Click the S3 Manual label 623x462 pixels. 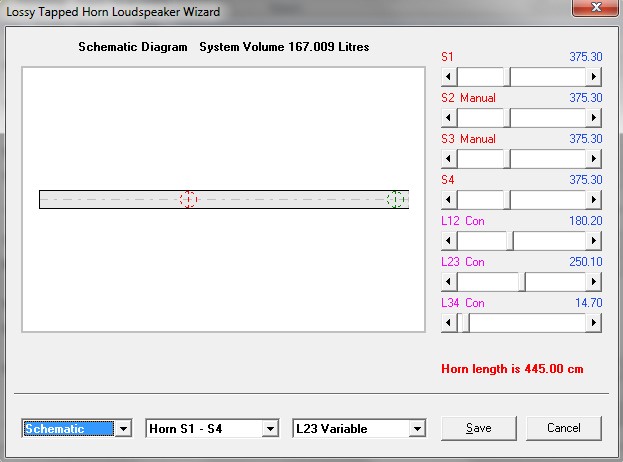[468, 139]
